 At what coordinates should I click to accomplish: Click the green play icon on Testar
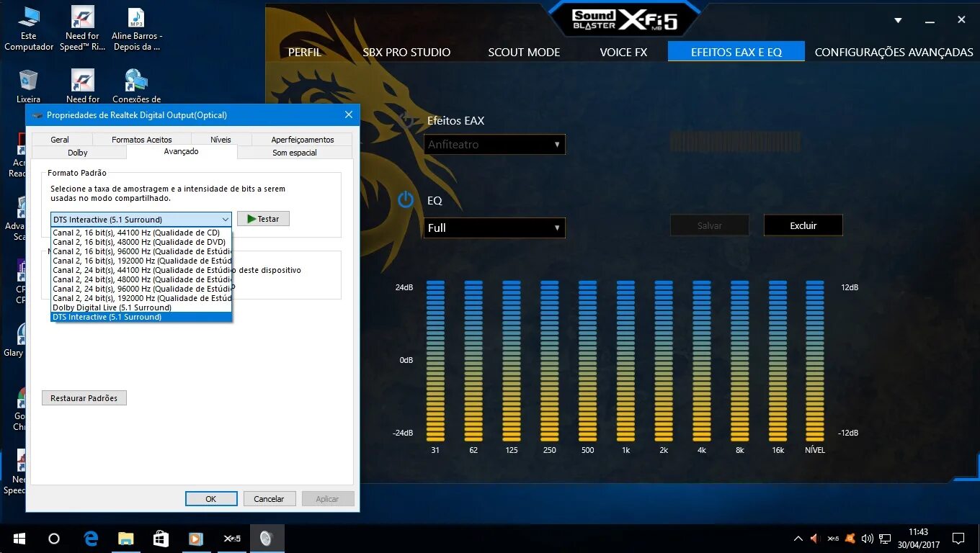point(251,219)
